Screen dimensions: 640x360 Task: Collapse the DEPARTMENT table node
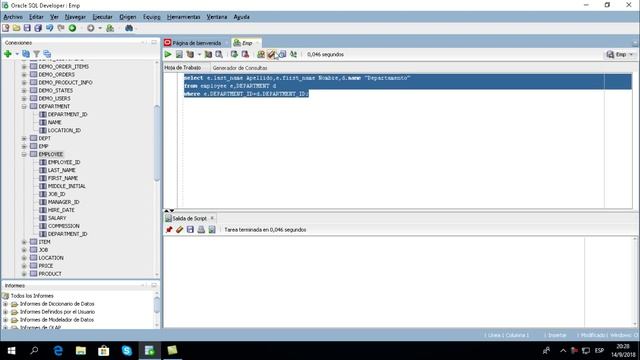24,107
